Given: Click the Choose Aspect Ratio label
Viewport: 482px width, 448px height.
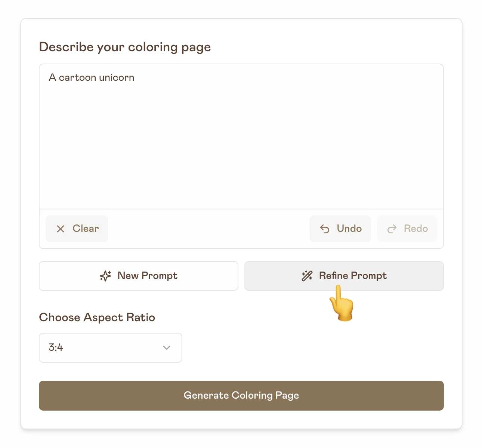Looking at the screenshot, I should coord(97,317).
